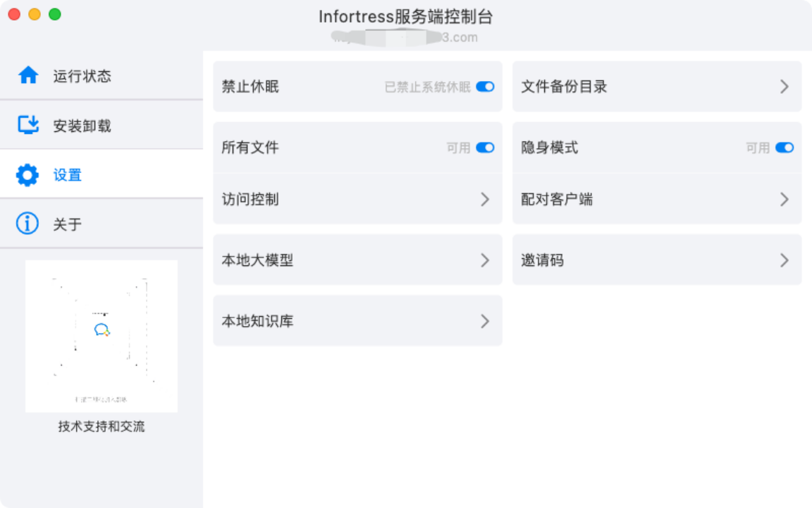
Task: Click the 邀请码 label
Action: tap(542, 260)
